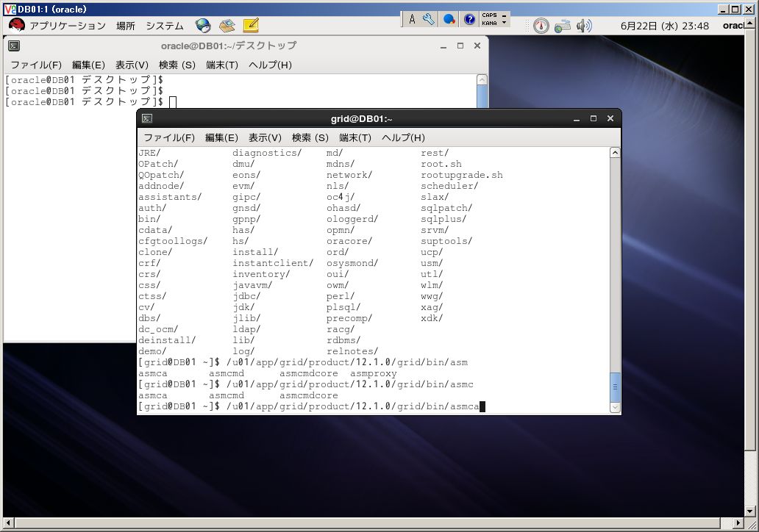Open the yellow notes editor icon
This screenshot has width=759, height=532.
(251, 25)
